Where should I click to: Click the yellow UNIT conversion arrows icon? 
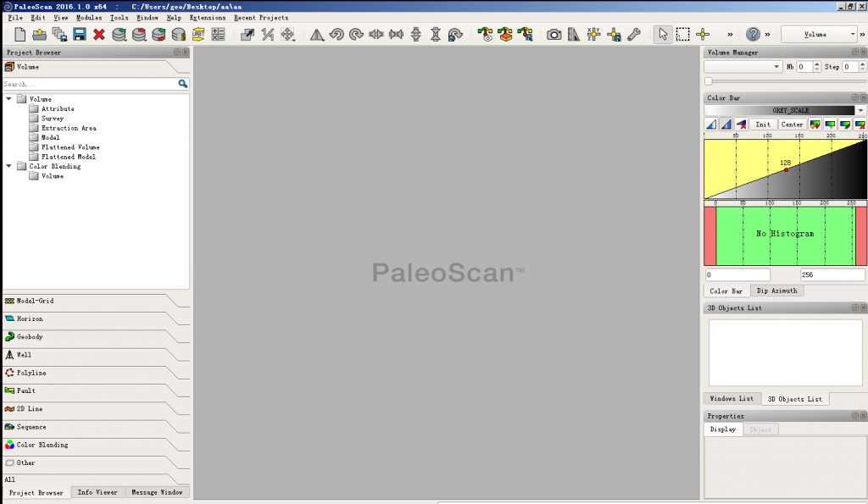(198, 34)
